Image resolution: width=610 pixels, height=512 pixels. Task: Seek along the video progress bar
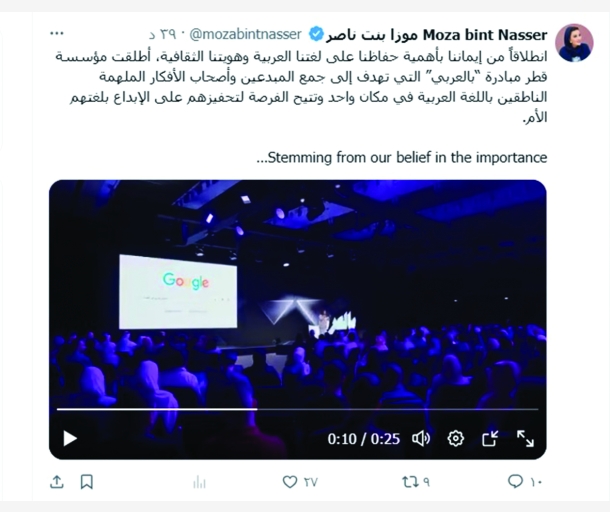pyautogui.click(x=298, y=409)
